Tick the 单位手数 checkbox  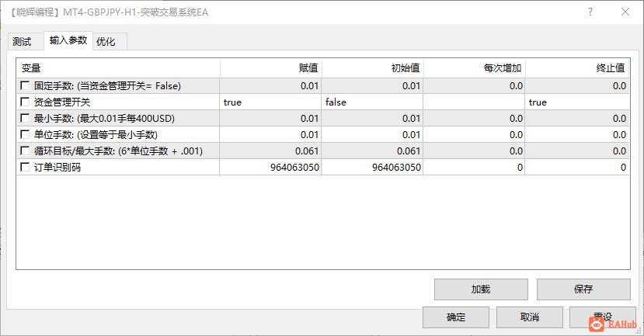(25, 134)
